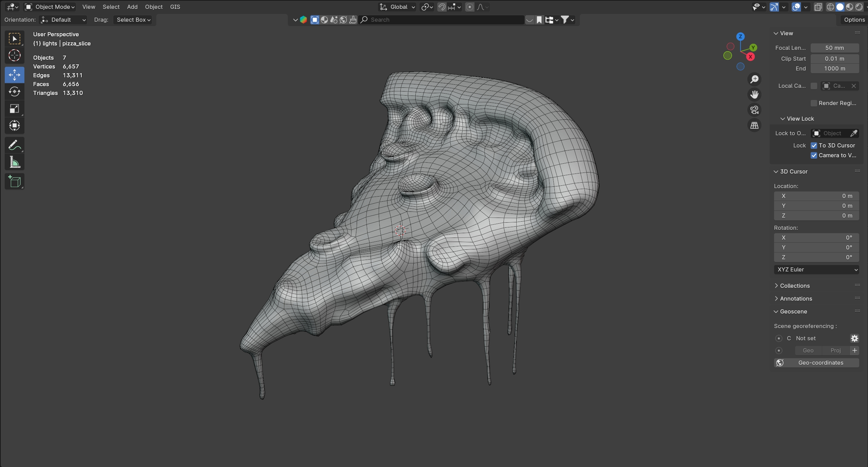Click the Options button

pos(854,20)
